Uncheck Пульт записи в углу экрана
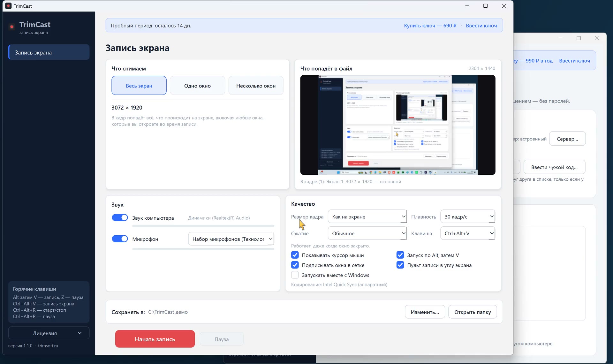 click(400, 265)
